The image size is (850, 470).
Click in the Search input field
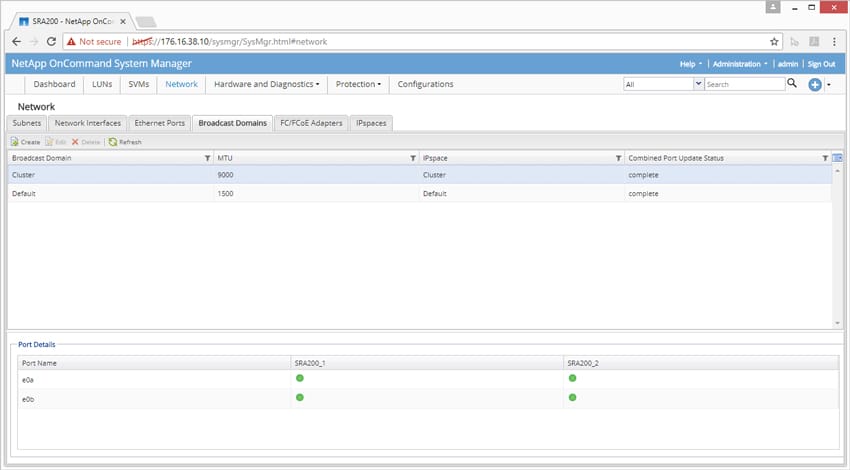pyautogui.click(x=744, y=84)
